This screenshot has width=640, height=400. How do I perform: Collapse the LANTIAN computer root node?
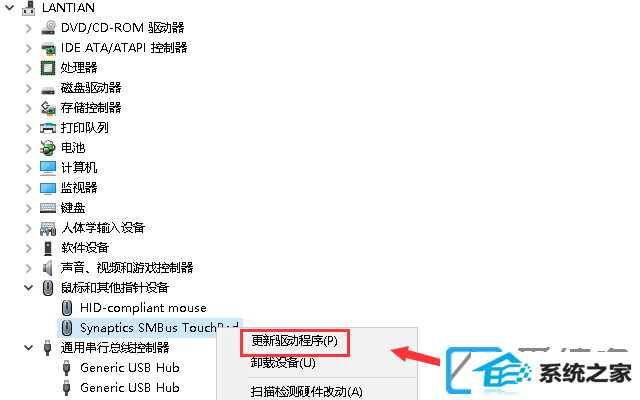10,7
